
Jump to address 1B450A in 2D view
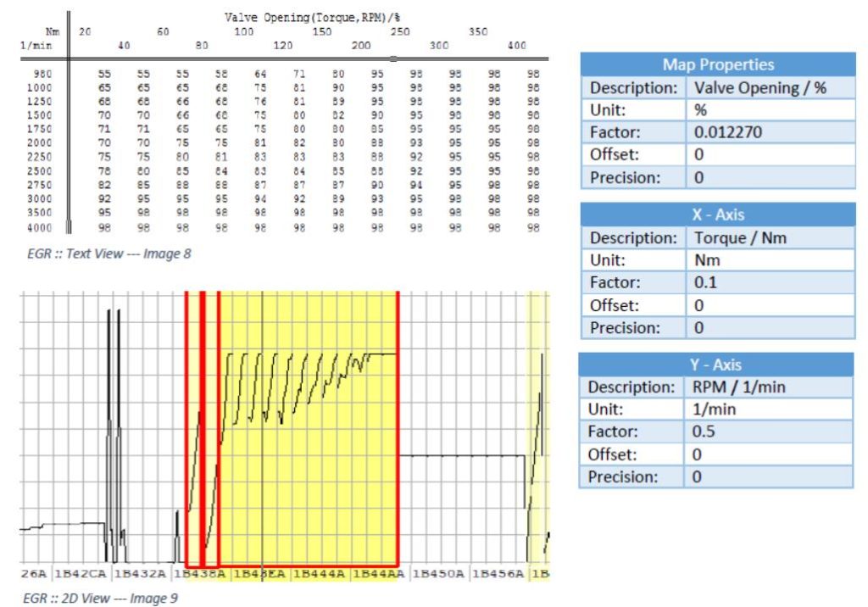click(438, 574)
